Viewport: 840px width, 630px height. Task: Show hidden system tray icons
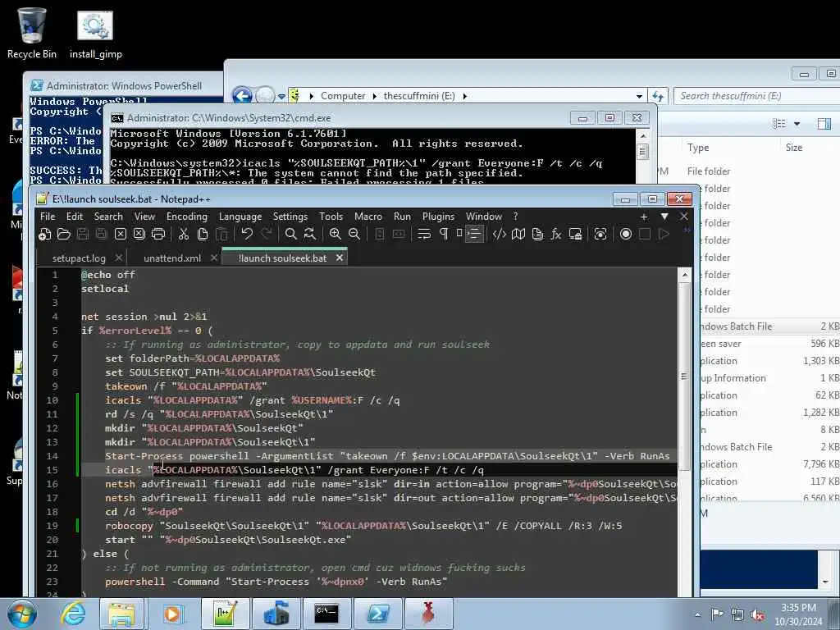pos(697,614)
